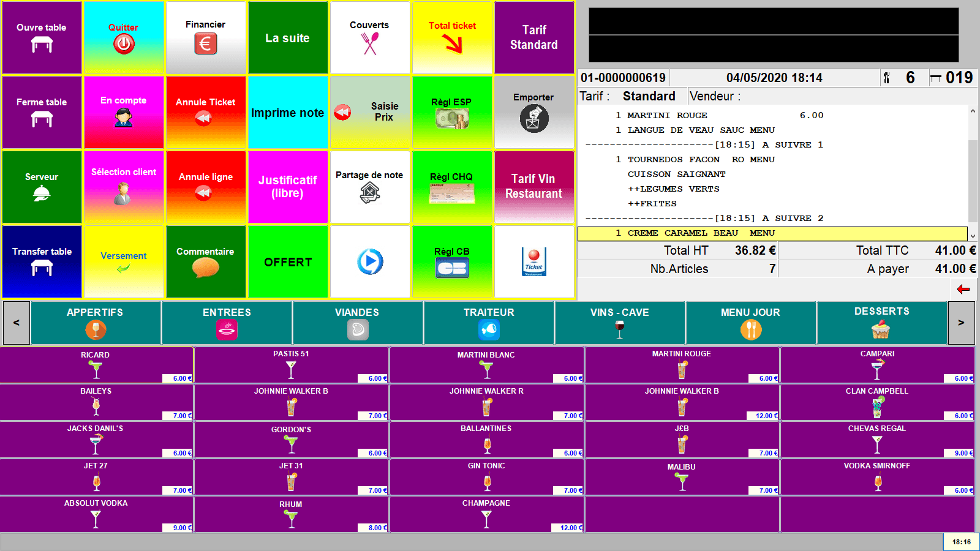Select Tarif Standard pricing
Image resolution: width=980 pixels, height=551 pixels.
coord(534,37)
